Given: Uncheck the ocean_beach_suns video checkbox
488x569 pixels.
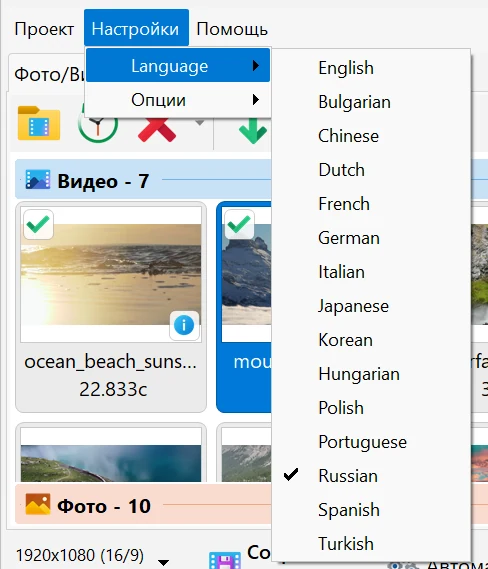Looking at the screenshot, I should (x=38, y=225).
